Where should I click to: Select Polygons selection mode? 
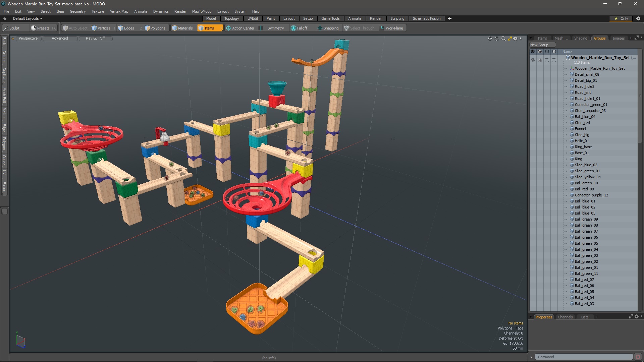[x=155, y=28]
